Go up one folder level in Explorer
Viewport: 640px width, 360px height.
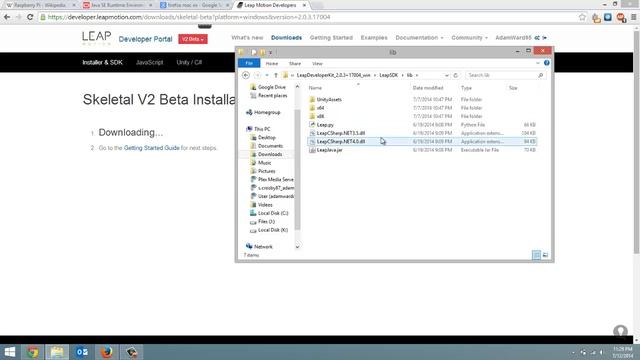pos(276,75)
